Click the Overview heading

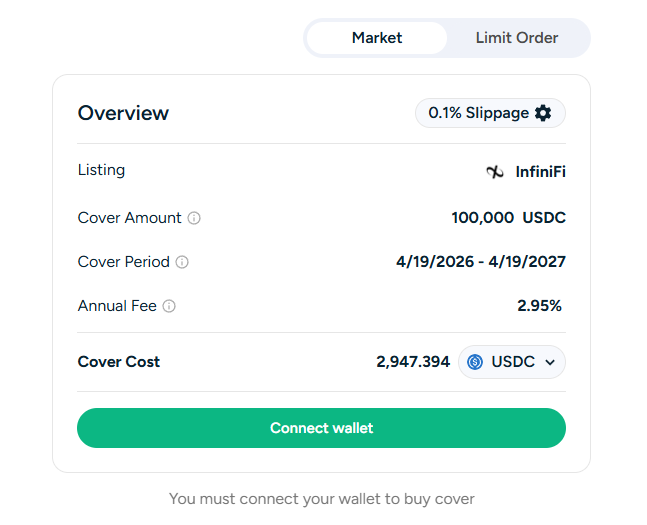(x=123, y=113)
